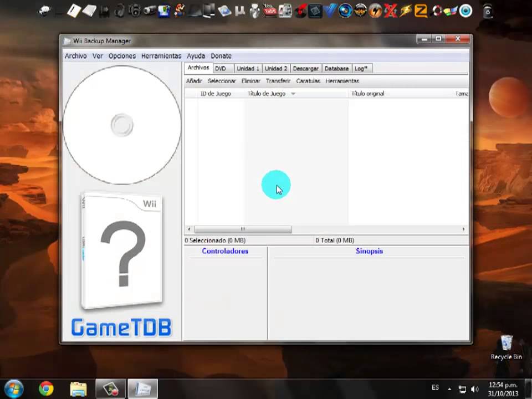Viewport: 532px width, 399px height.
Task: Switch to the Database tab
Action: click(x=336, y=69)
